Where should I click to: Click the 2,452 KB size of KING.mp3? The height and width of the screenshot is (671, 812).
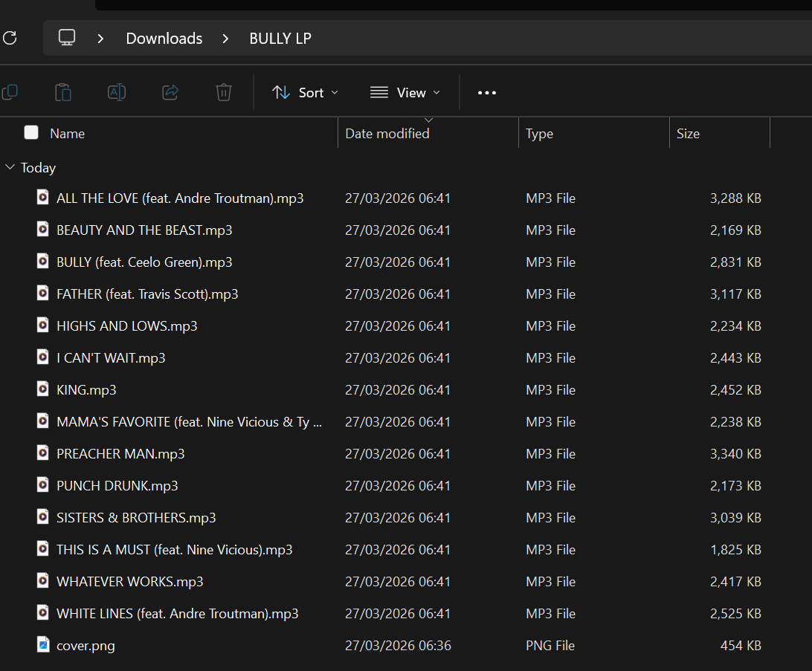735,390
